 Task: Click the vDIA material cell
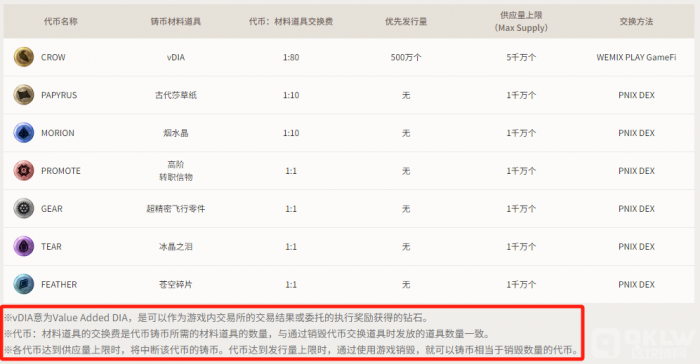point(175,57)
